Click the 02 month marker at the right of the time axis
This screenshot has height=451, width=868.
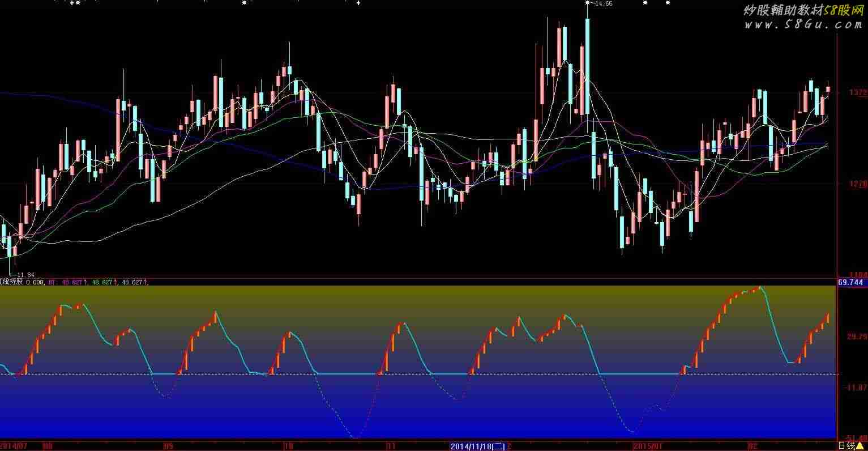752,446
